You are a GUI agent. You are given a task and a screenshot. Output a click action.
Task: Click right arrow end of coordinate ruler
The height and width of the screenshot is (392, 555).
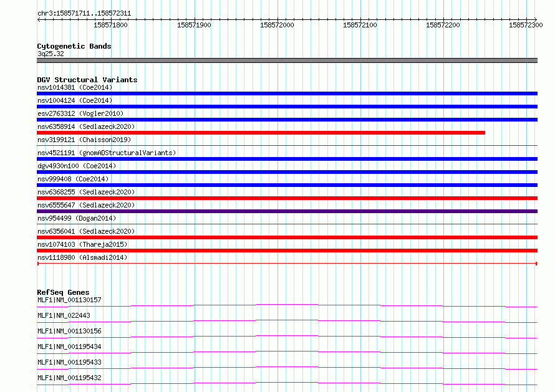(x=536, y=19)
